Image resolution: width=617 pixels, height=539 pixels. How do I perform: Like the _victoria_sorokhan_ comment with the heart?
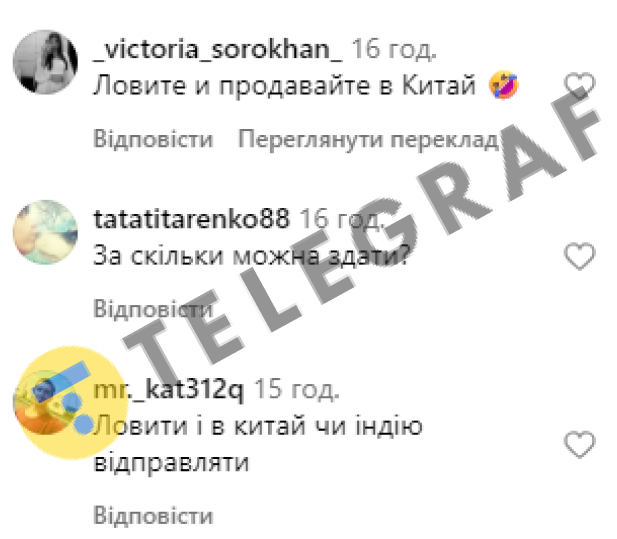[579, 84]
